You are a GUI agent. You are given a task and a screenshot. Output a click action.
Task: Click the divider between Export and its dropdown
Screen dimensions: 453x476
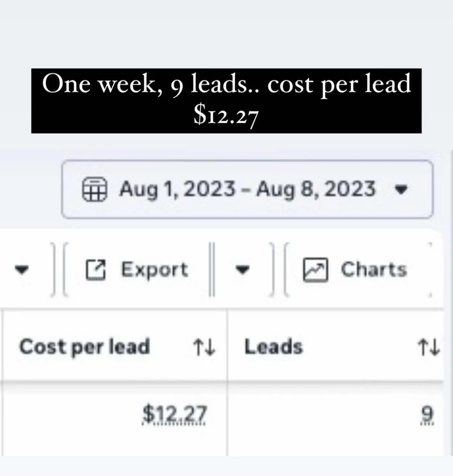212,270
